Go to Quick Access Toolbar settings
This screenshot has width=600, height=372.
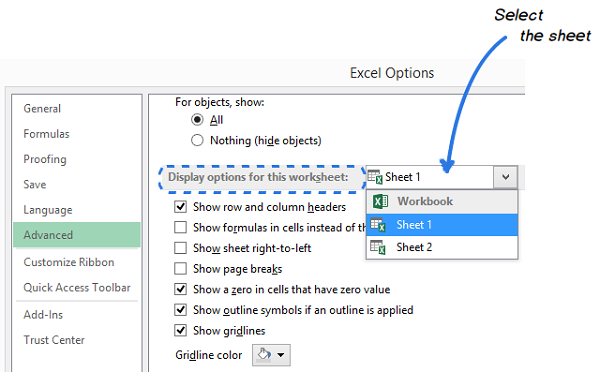click(77, 287)
